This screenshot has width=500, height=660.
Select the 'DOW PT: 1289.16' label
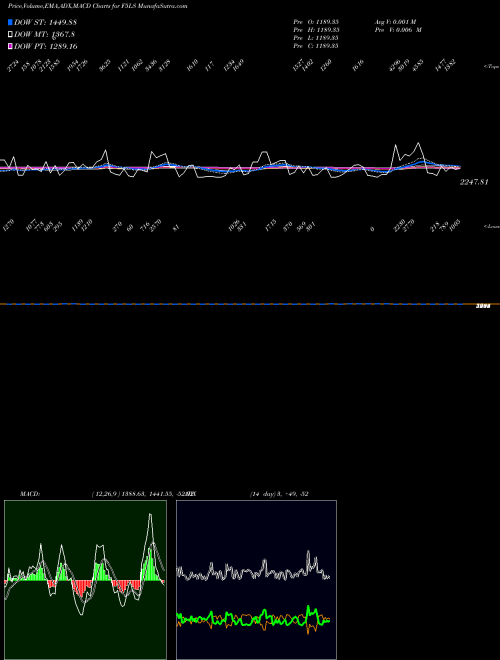pos(46,46)
